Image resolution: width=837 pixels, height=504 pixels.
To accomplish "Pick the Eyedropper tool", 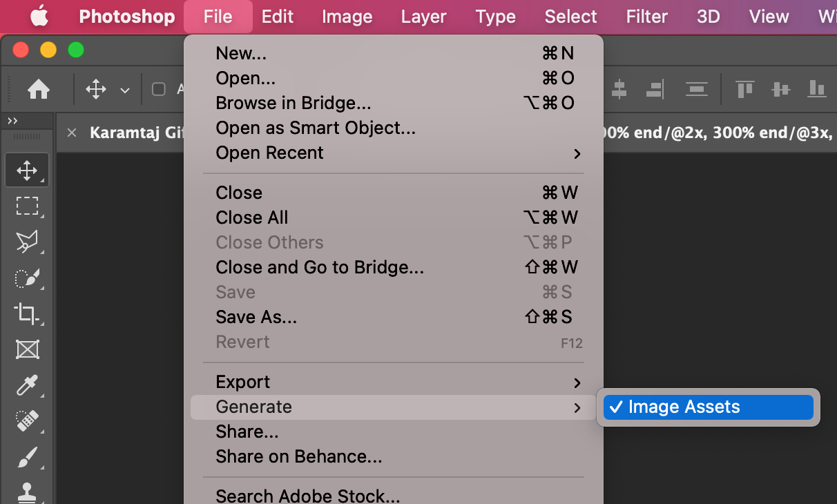I will click(x=27, y=385).
